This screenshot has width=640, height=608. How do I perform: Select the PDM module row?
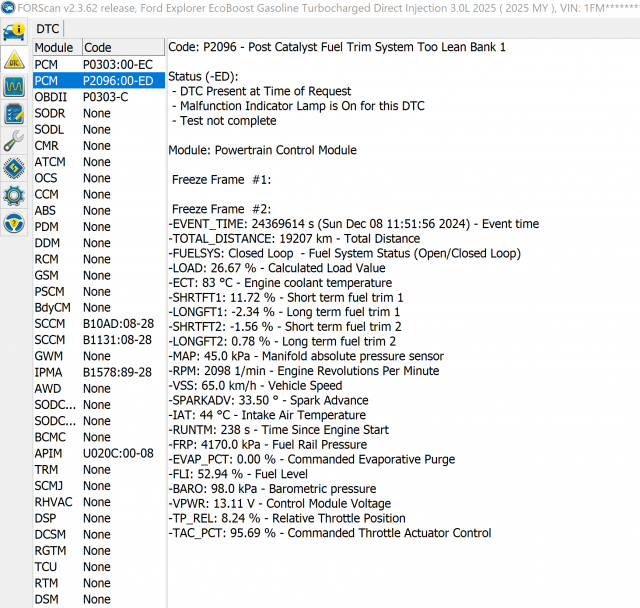pyautogui.click(x=99, y=226)
